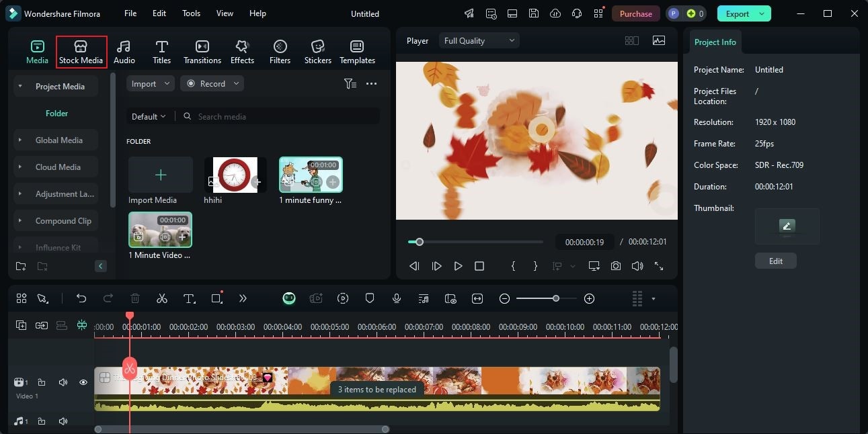Click the Edit thumbnail button
Viewport: 868px width, 434px height.
click(775, 261)
